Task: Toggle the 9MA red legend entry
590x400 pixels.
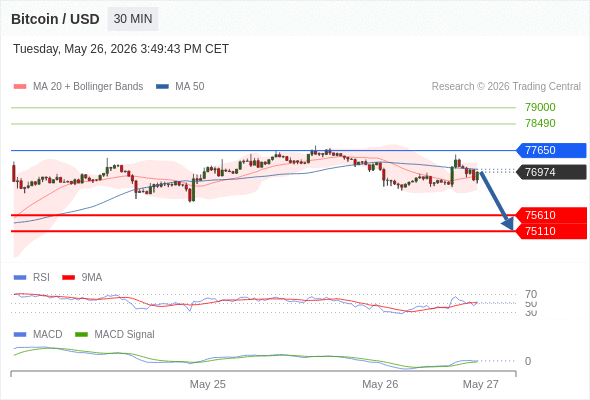Action: (x=82, y=277)
